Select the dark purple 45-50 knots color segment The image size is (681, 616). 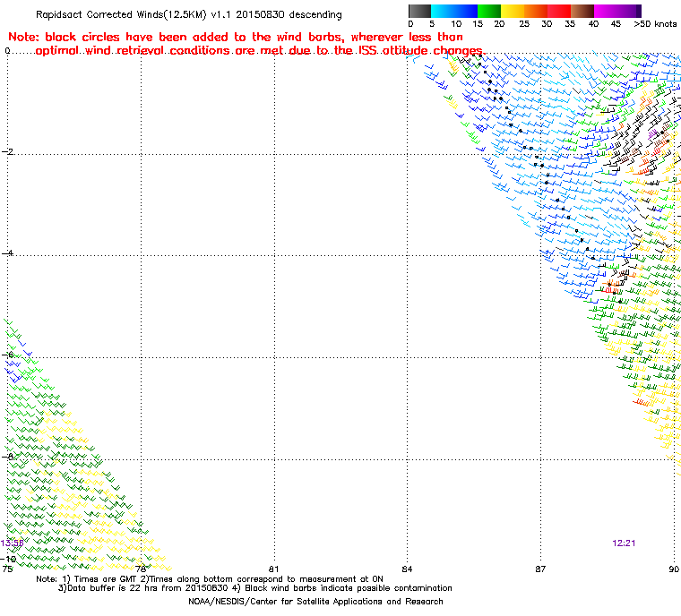[x=629, y=11]
